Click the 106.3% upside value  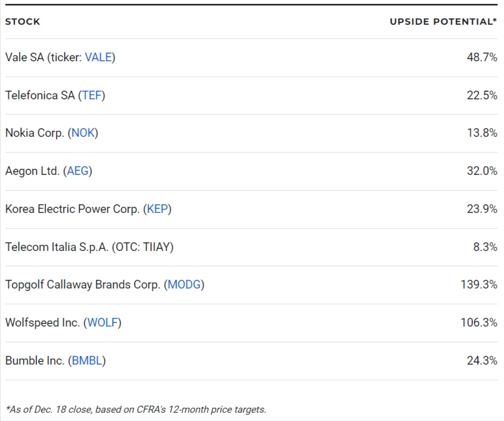pos(479,323)
